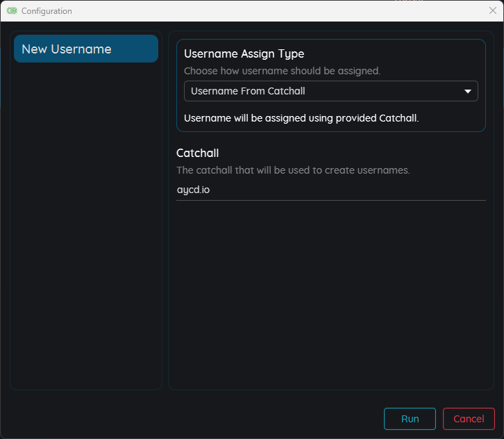
Task: Click the 'Username will be assigned using provided Catchall' note
Action: click(x=301, y=118)
